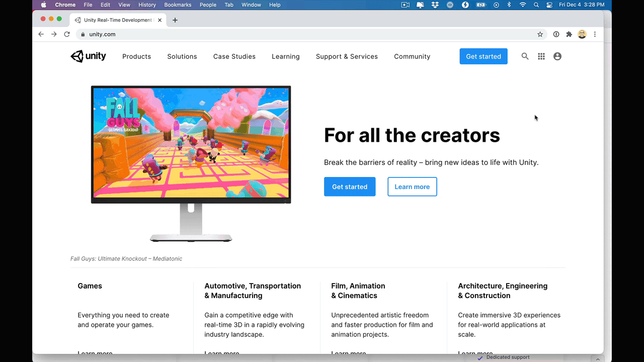Open the Products navigation menu

coord(136,56)
